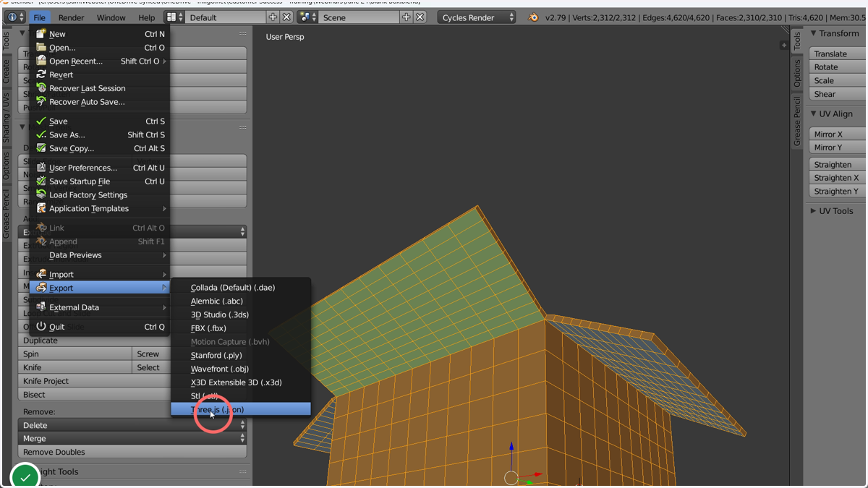868x488 pixels.
Task: Open the Merge dropdown
Action: [x=132, y=439]
